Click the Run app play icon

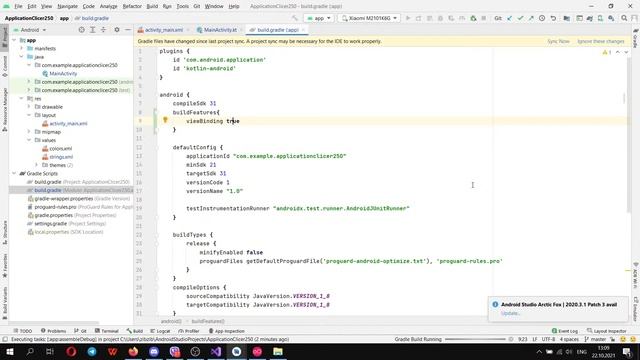pyautogui.click(x=408, y=18)
